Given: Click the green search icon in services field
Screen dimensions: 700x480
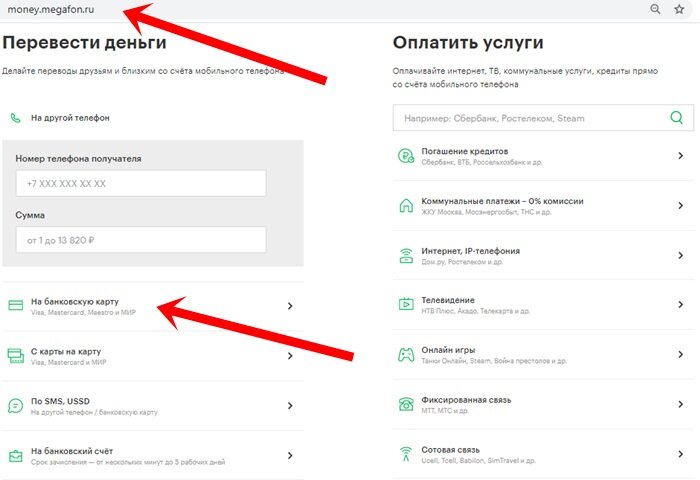Looking at the screenshot, I should 676,118.
